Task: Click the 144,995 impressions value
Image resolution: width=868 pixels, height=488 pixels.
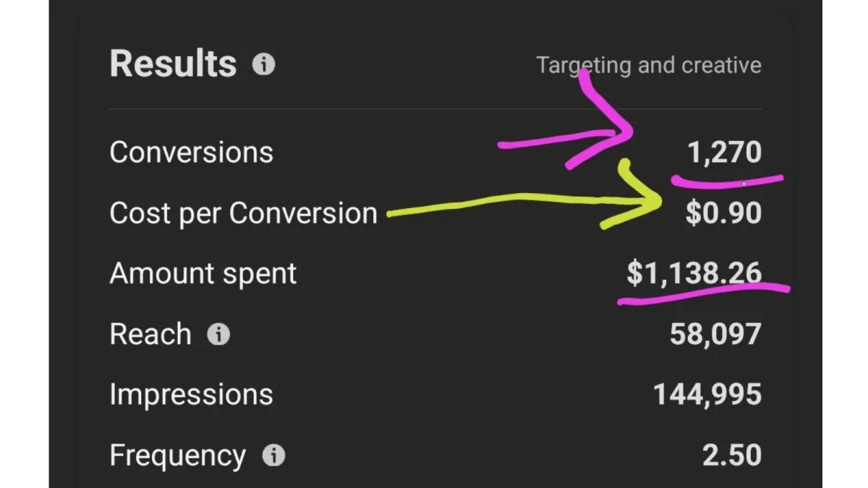Action: click(707, 395)
